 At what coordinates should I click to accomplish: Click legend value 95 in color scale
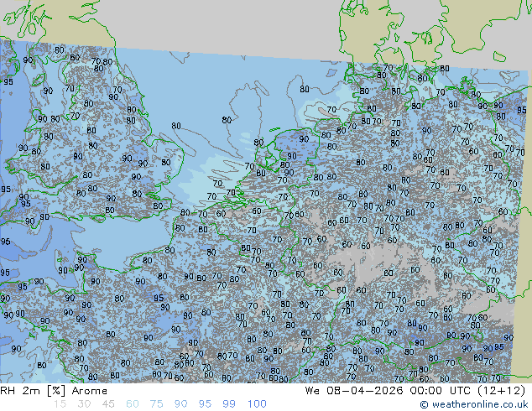(x=205, y=404)
